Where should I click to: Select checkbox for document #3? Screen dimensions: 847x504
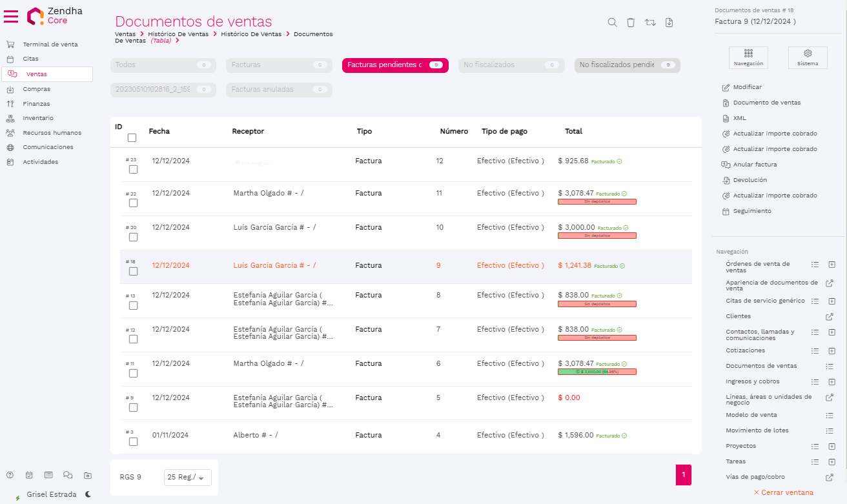(x=133, y=441)
